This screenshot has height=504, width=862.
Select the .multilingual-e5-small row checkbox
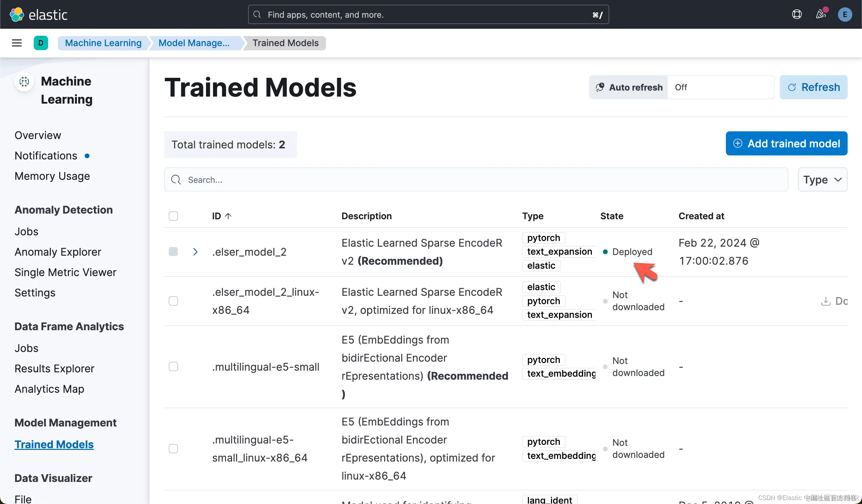pos(174,367)
